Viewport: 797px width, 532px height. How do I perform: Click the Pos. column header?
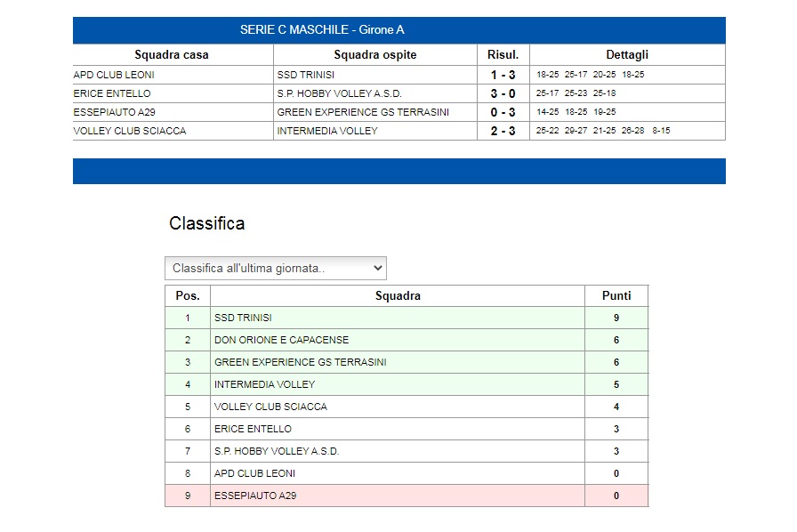point(188,296)
